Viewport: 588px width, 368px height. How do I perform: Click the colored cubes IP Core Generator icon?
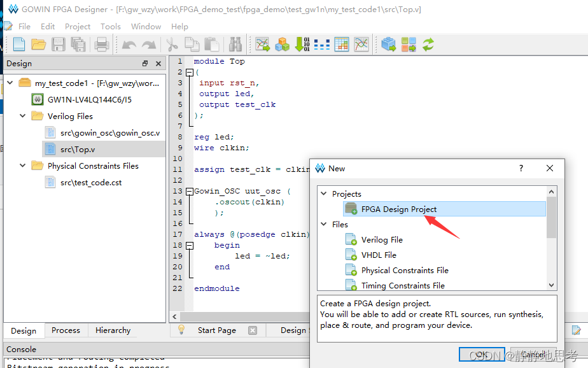tap(282, 45)
